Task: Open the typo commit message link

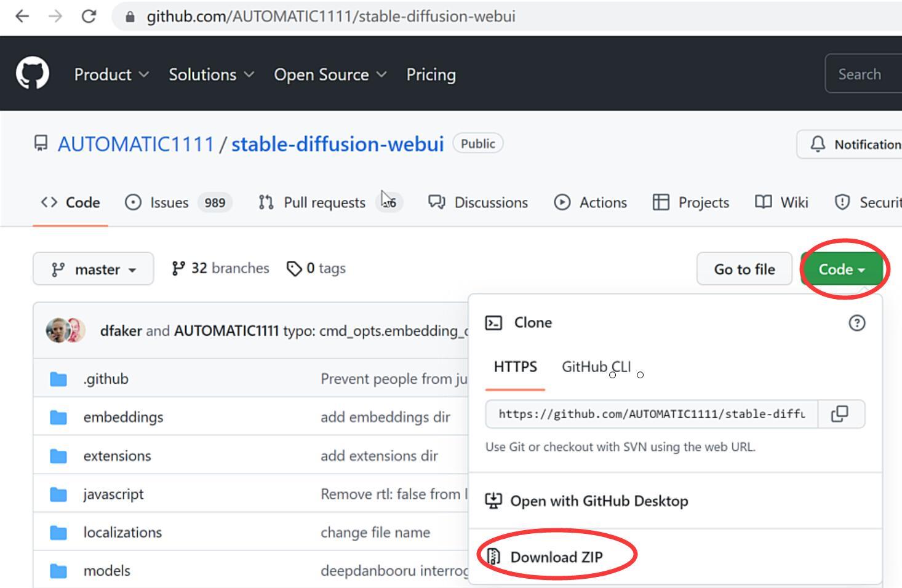Action: tap(376, 330)
